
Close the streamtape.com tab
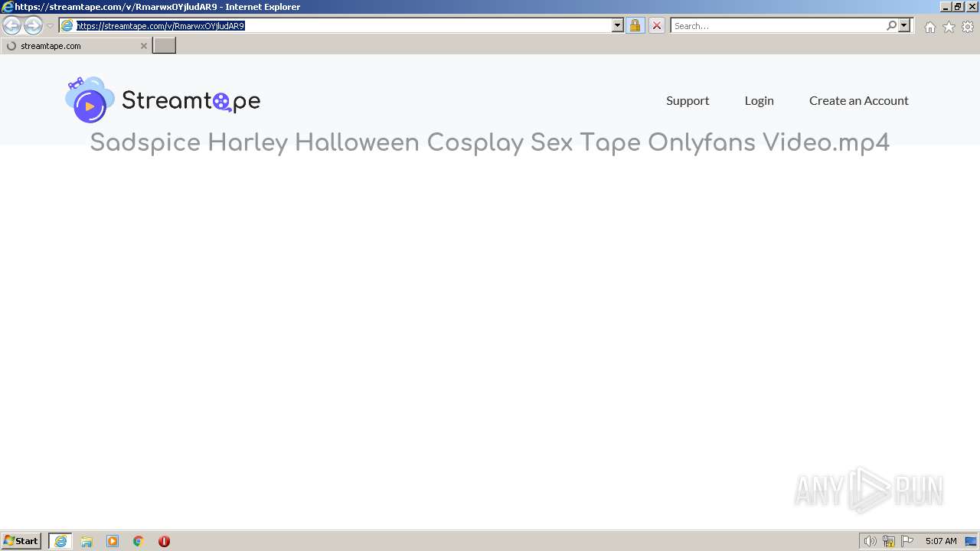click(143, 46)
